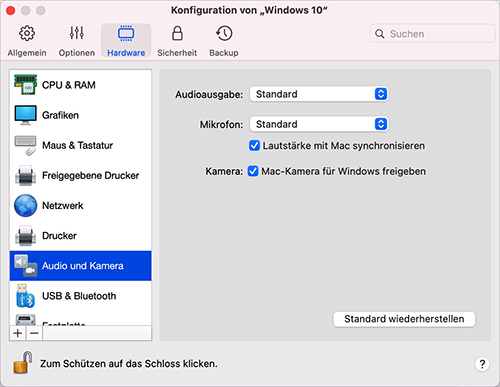Click the Sicherheit tab label

pyautogui.click(x=177, y=53)
